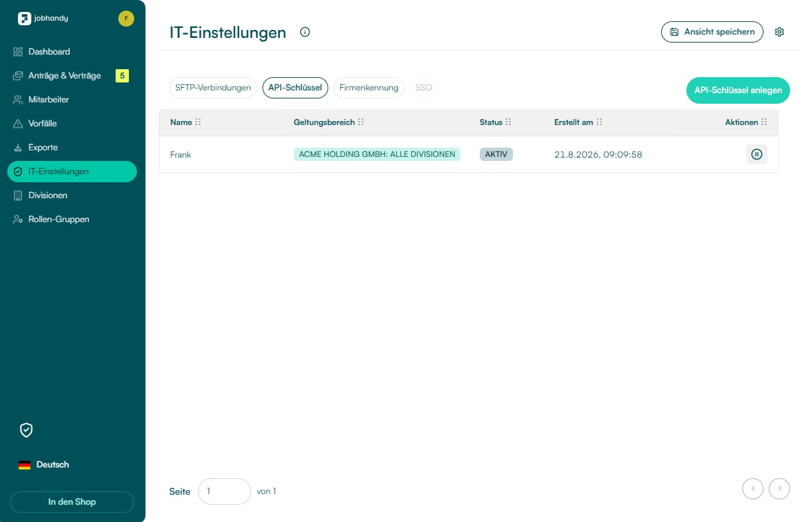The width and height of the screenshot is (812, 522).
Task: Click the IT-Einstellungen shield icon in sidebar
Action: point(18,172)
